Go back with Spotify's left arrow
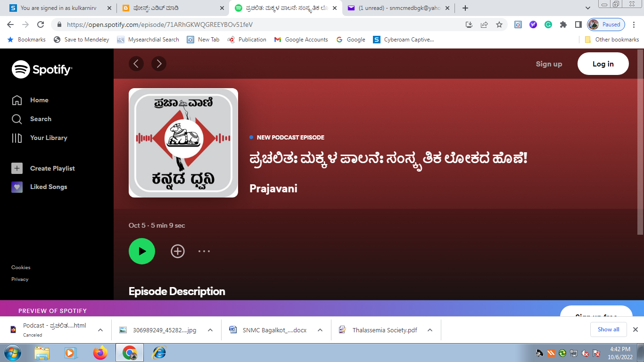The image size is (644, 362). pyautogui.click(x=136, y=64)
